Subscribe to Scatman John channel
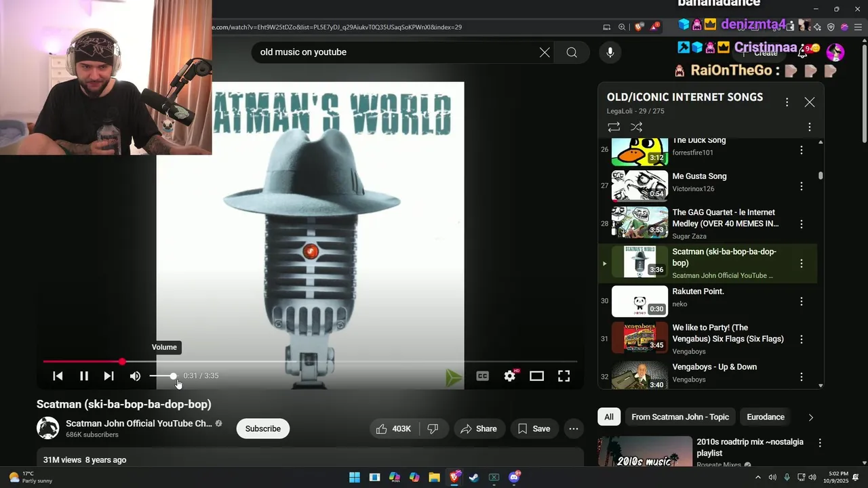The image size is (868, 488). coord(263,428)
